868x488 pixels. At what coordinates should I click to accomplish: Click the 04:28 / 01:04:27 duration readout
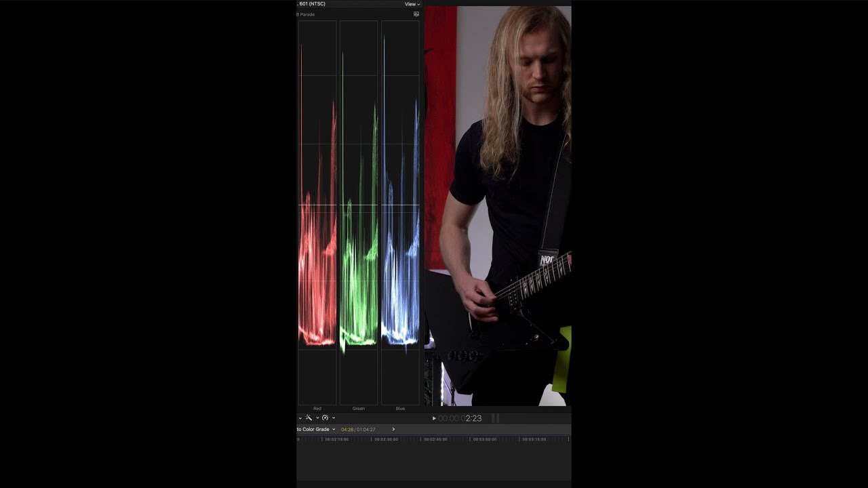(358, 429)
